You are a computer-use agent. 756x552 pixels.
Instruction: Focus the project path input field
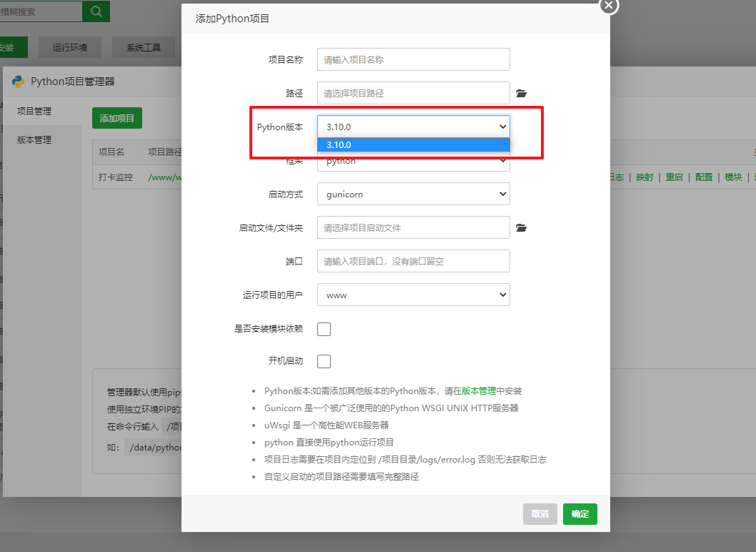click(414, 93)
